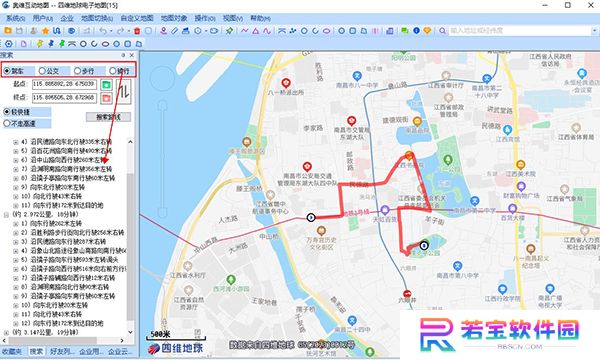Select the pink polyline drawing tool
Image resolution: width=600 pixels, height=360 pixels.
point(244,31)
